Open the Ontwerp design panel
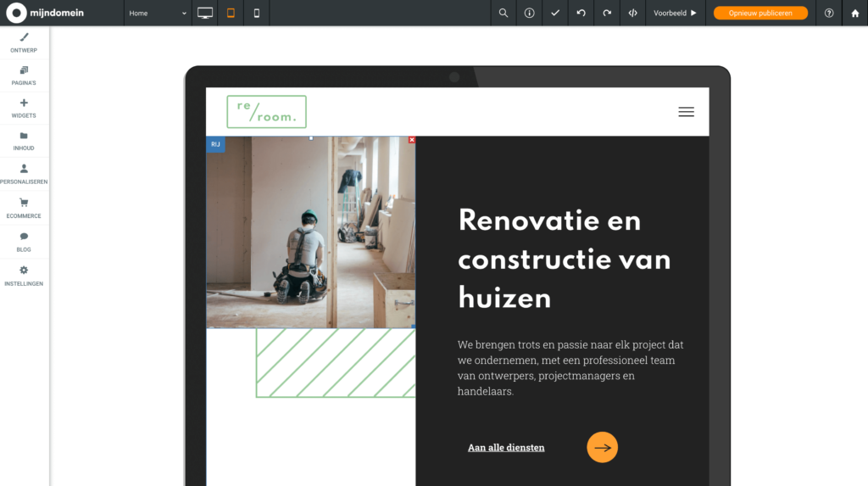The image size is (868, 486). pyautogui.click(x=24, y=42)
